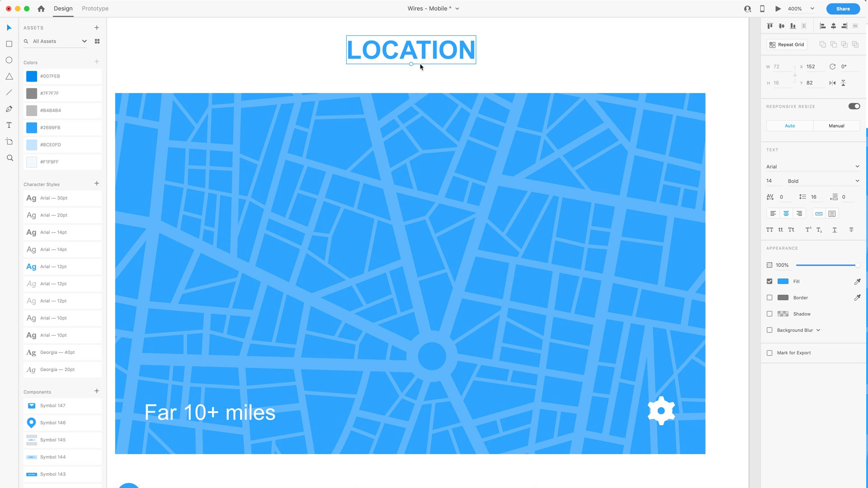Check Mark for Export
This screenshot has width=868, height=488.
pos(770,353)
